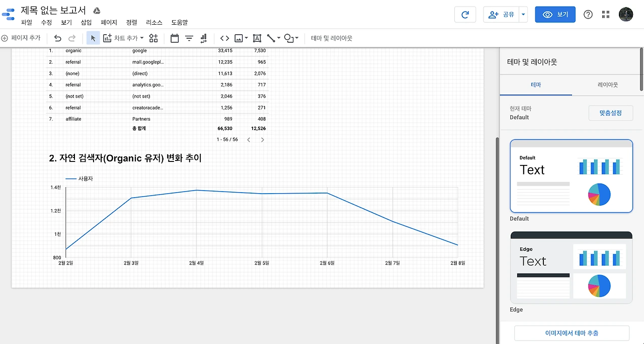This screenshot has width=644, height=344.
Task: Click the redo arrow icon
Action: [72, 38]
